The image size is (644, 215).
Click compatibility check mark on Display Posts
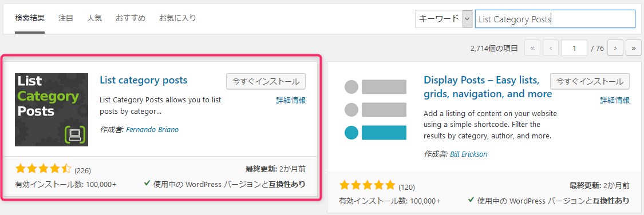[472, 200]
